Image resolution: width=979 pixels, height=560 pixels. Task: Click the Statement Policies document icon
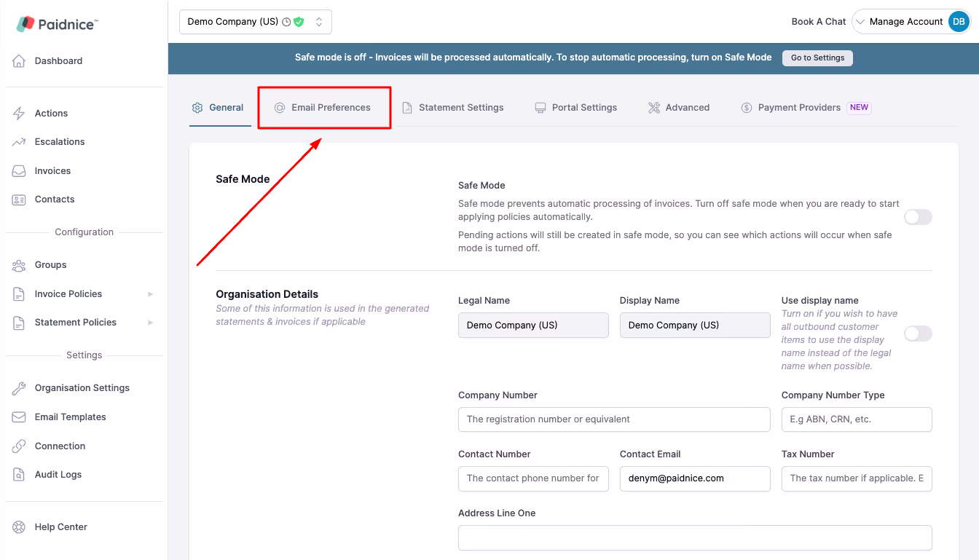tap(20, 323)
